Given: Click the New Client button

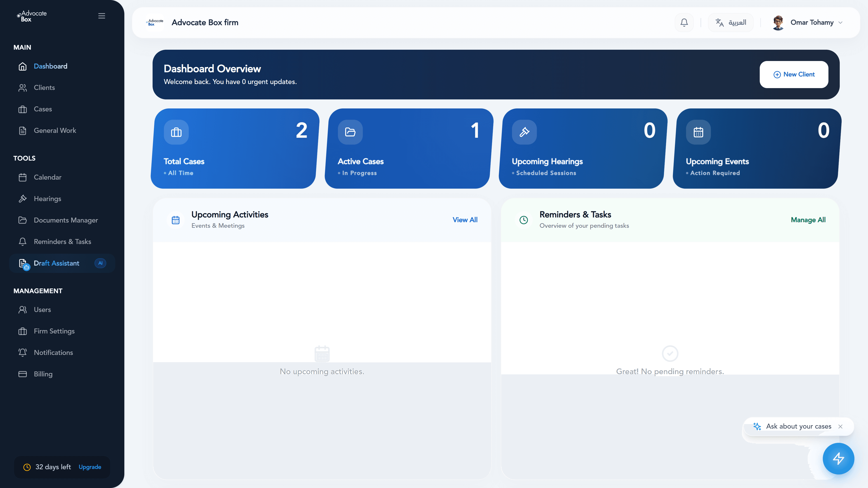Looking at the screenshot, I should coord(794,74).
